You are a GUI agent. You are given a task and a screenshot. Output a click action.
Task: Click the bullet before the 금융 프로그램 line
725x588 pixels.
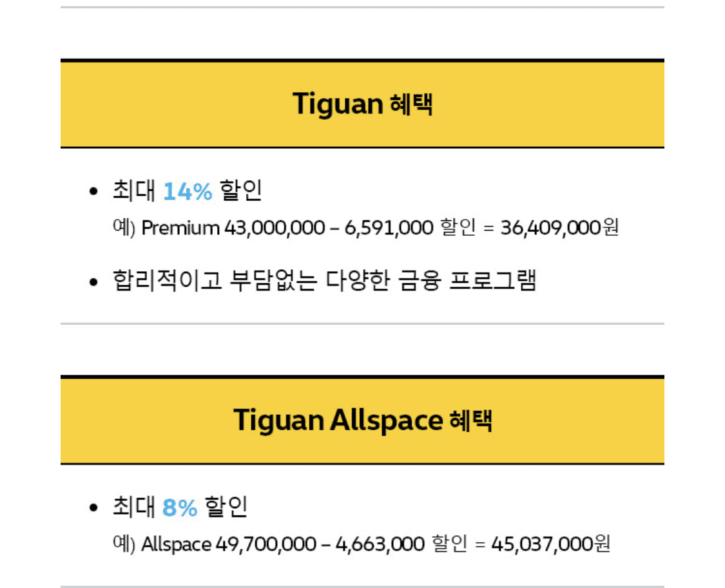tap(94, 282)
